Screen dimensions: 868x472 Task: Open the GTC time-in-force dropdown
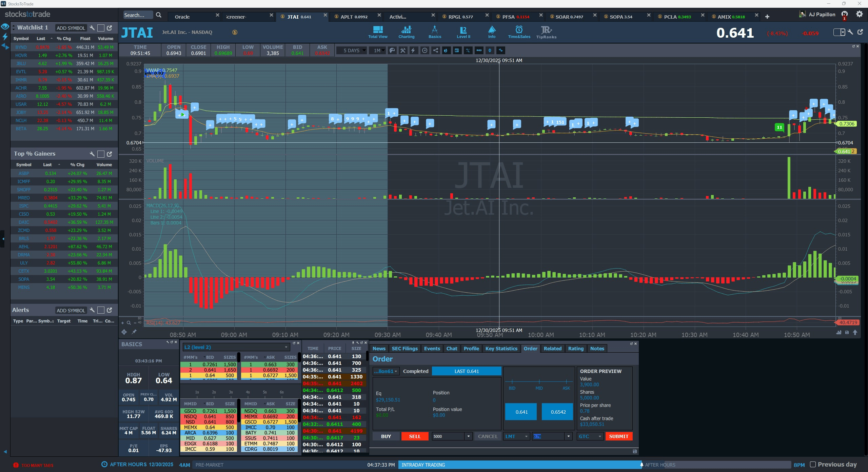(590, 436)
